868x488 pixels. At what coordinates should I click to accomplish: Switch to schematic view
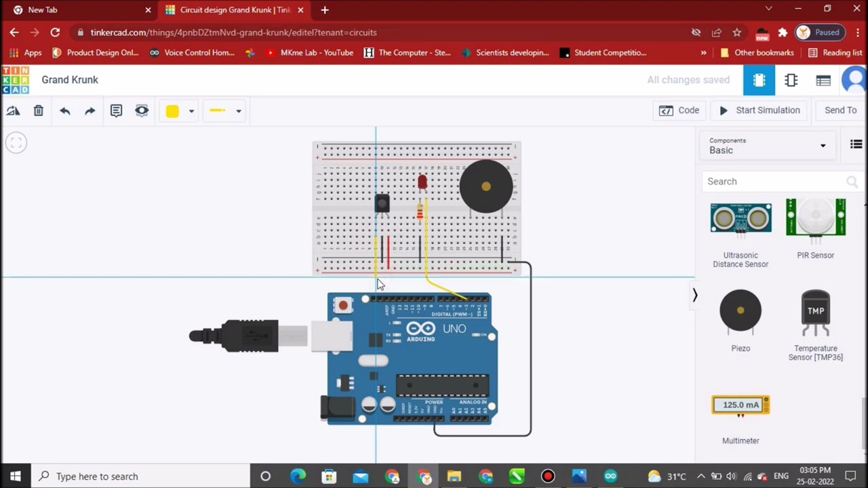[x=791, y=80]
